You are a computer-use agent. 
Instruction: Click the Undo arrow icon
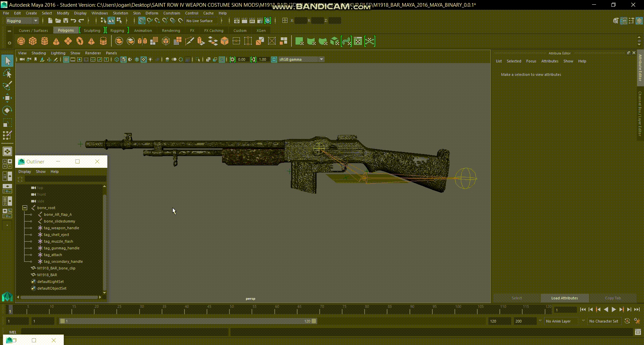coord(73,21)
